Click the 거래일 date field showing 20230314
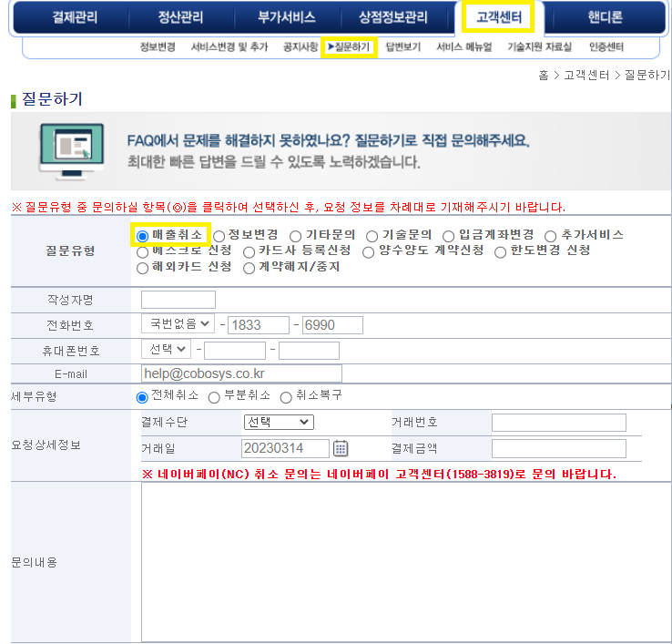 point(285,448)
